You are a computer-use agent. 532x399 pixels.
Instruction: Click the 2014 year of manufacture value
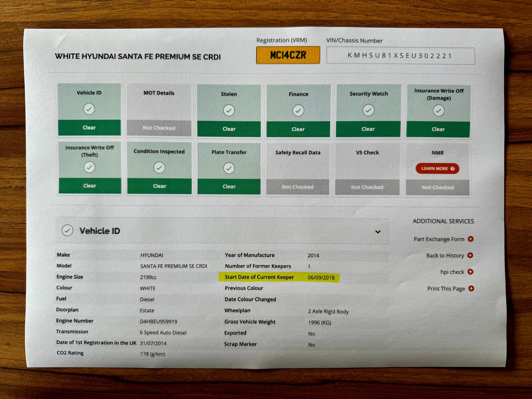coord(313,255)
